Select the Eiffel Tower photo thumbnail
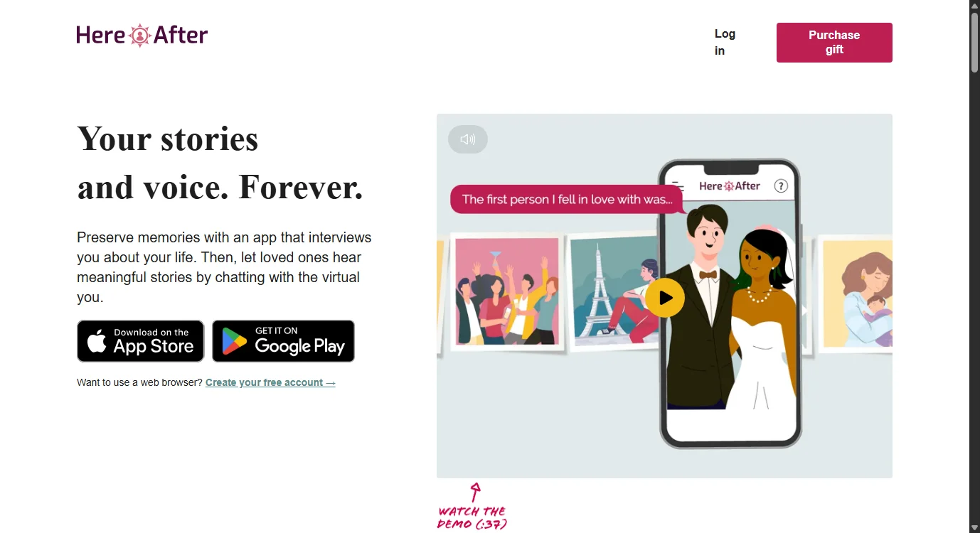980x533 pixels. click(613, 290)
